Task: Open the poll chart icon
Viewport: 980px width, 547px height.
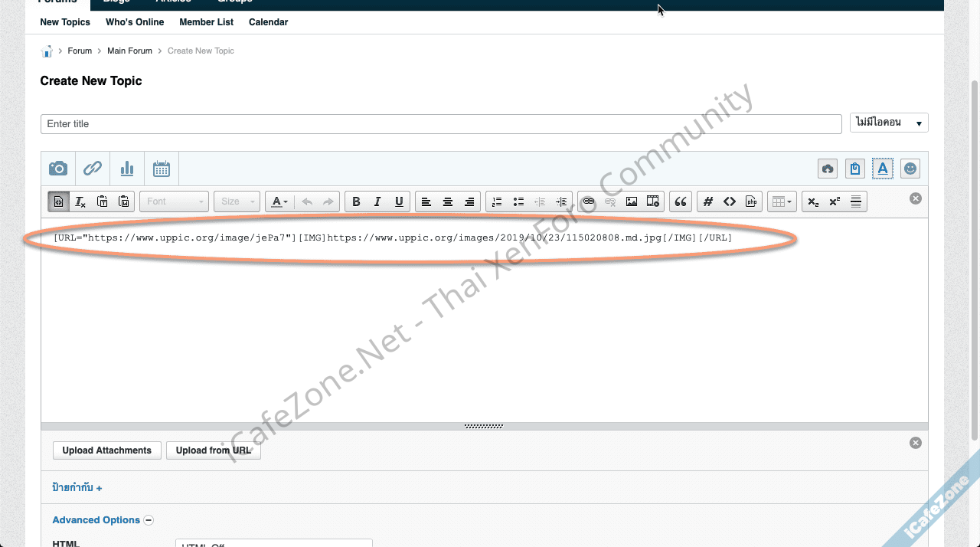Action: coord(127,169)
